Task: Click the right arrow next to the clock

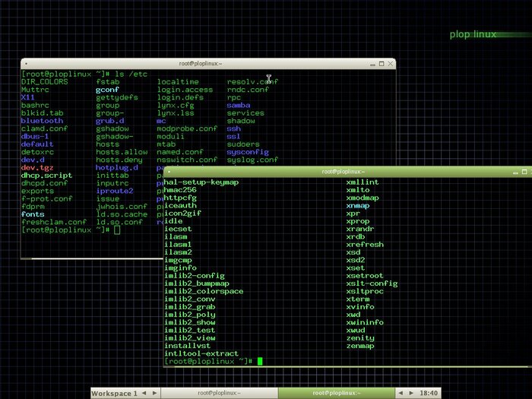Action: tap(411, 393)
